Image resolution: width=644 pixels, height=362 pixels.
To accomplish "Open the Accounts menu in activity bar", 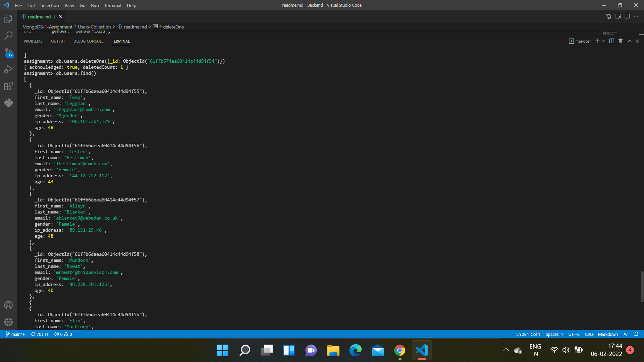I will tap(8, 305).
